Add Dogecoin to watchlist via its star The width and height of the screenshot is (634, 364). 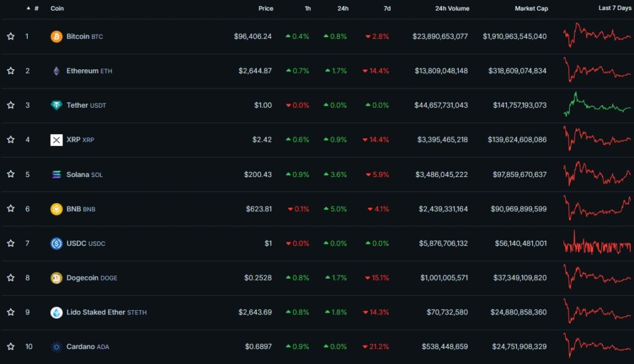coord(10,278)
